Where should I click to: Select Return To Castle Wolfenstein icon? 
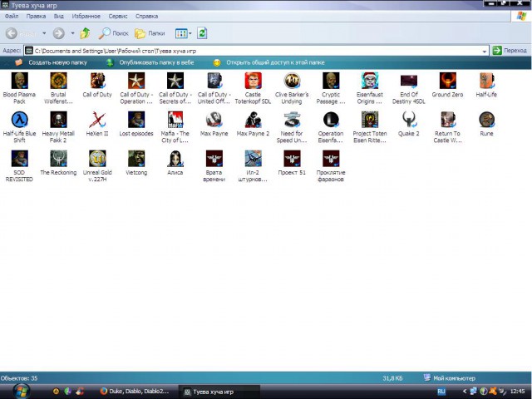pyautogui.click(x=447, y=120)
